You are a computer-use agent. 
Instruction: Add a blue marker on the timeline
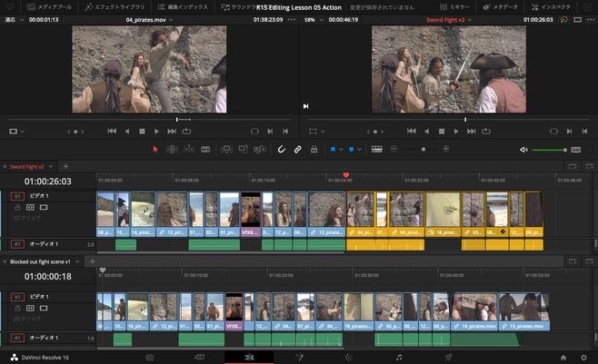coord(351,149)
